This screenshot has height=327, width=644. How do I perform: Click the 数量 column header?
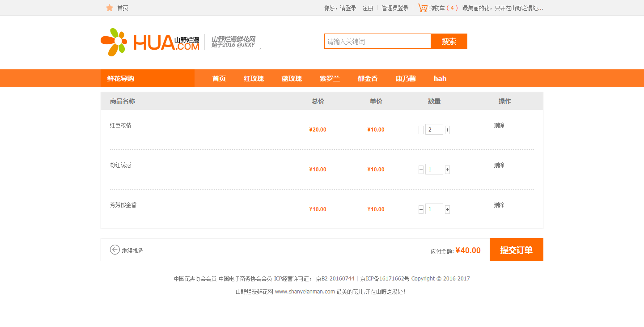click(434, 101)
